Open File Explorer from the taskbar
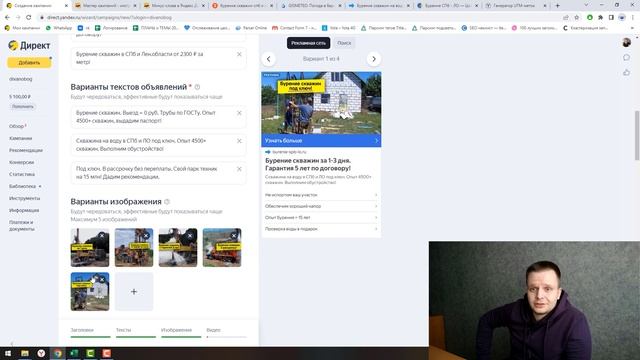 [x=24, y=353]
